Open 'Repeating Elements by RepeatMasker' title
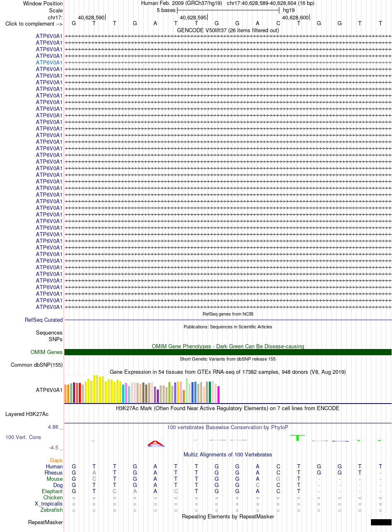 (x=228, y=516)
